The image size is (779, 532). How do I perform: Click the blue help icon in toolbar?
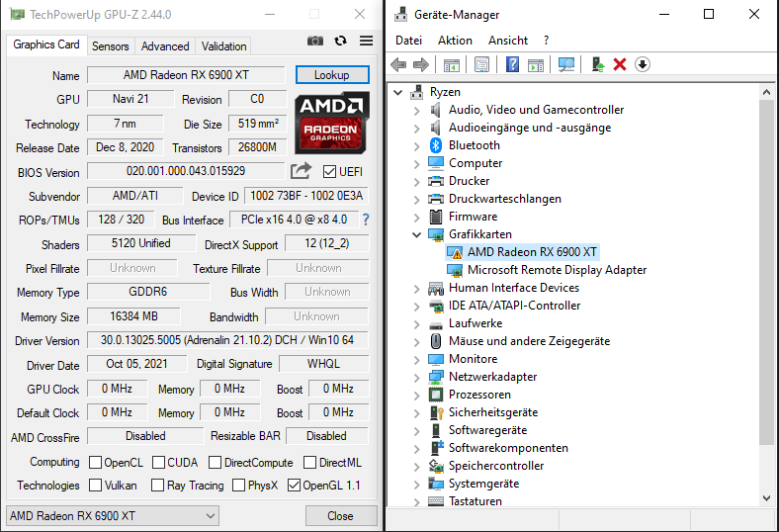512,64
